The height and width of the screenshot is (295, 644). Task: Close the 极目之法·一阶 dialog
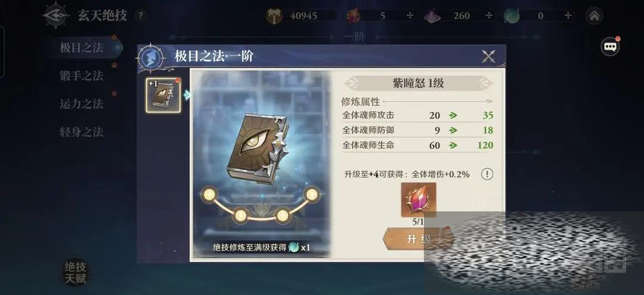pyautogui.click(x=488, y=56)
